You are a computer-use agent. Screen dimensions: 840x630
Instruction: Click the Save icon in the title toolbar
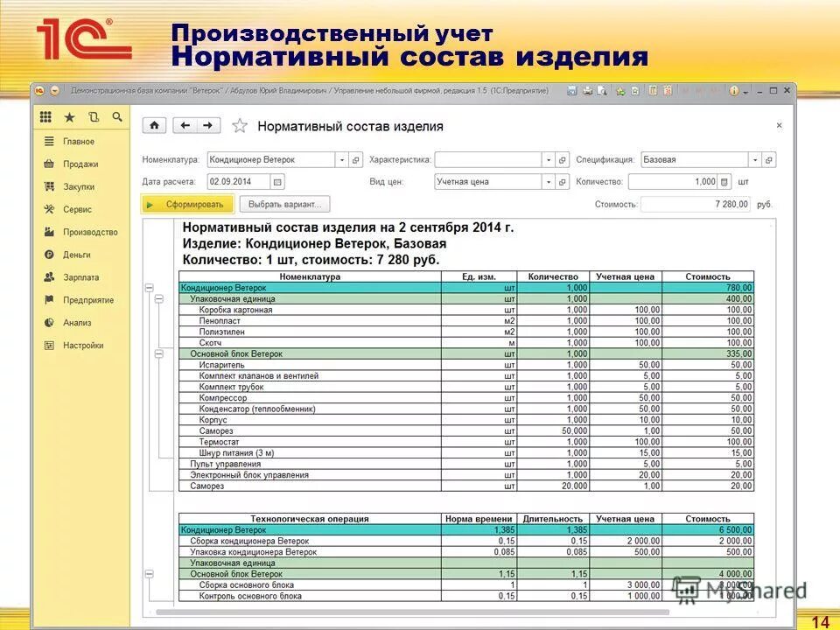pyautogui.click(x=573, y=90)
